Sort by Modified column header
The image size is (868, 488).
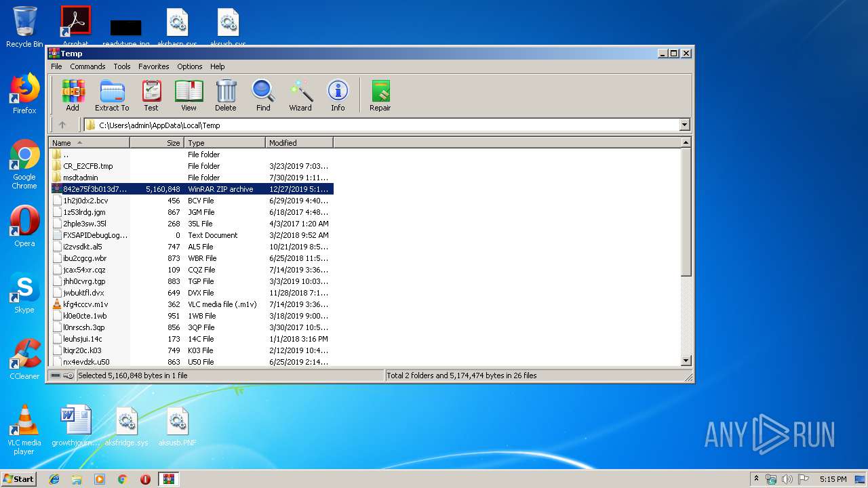tap(300, 143)
